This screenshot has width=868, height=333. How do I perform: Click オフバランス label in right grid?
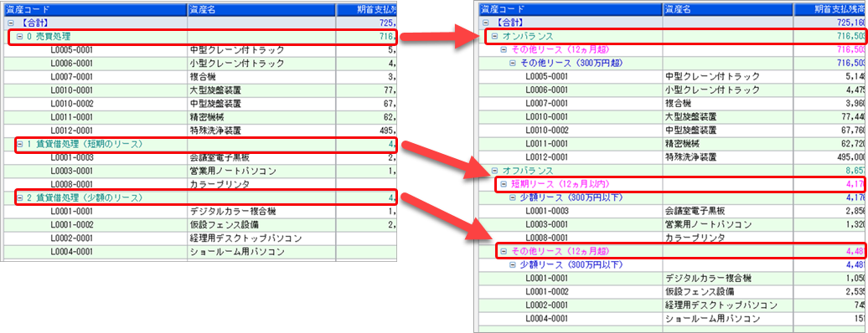click(x=527, y=171)
